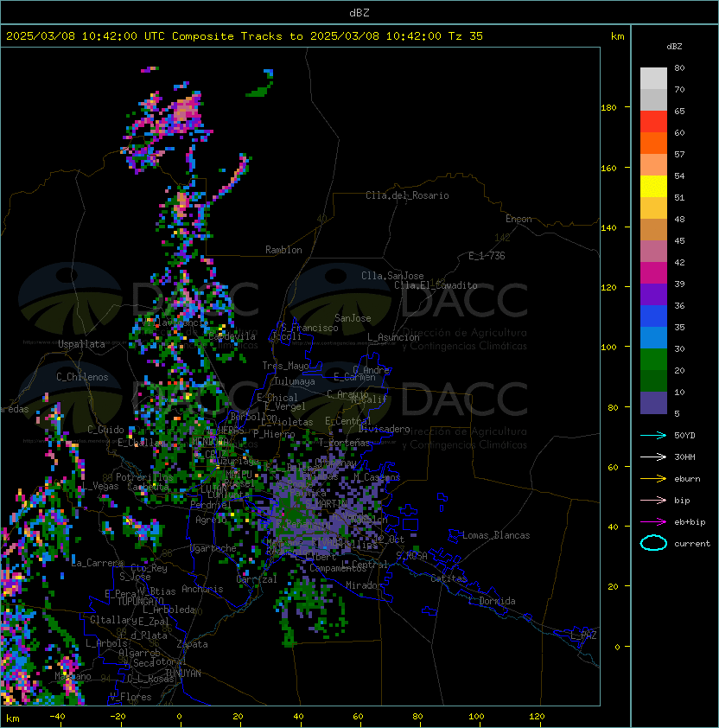The height and width of the screenshot is (728, 719).
Task: Click the Tres_Mayo map label
Action: coord(285,366)
